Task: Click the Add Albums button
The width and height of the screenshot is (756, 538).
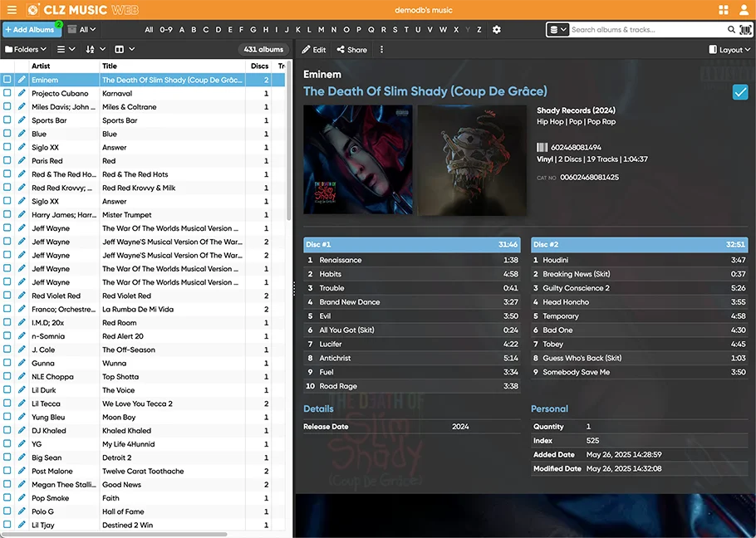Action: [32, 29]
